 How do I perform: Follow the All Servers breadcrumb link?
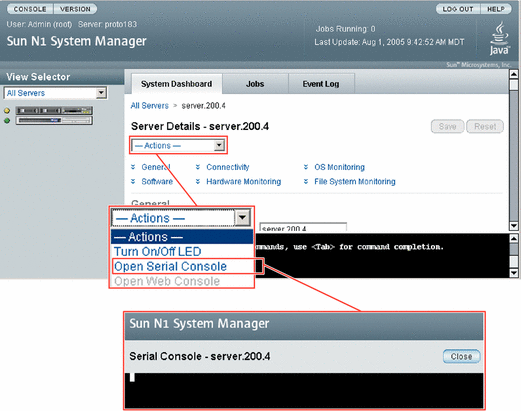150,106
